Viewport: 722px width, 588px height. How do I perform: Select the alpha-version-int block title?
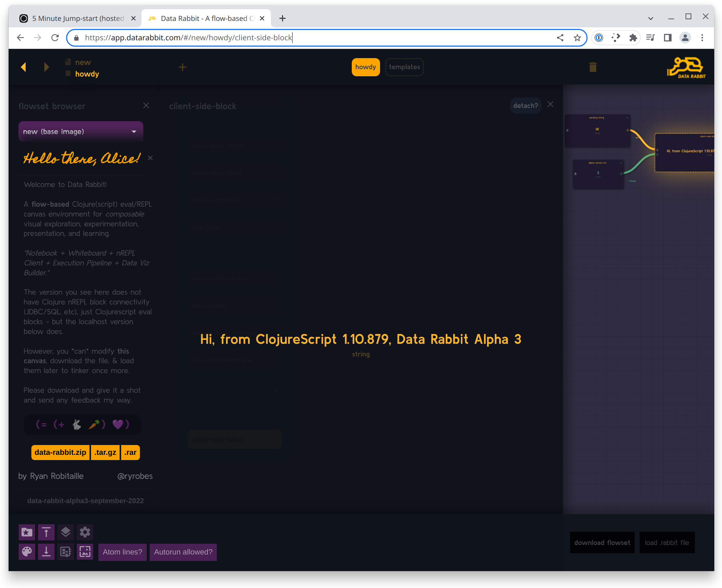[597, 163]
